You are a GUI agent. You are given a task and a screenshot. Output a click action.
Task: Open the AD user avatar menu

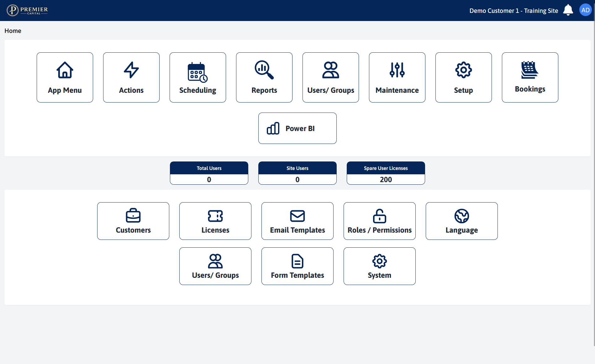pos(585,10)
